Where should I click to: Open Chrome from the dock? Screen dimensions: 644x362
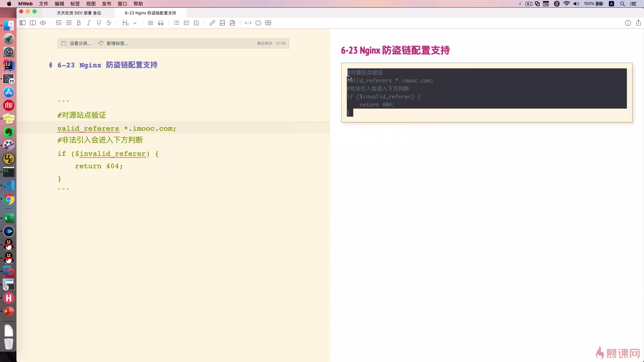[9, 199]
